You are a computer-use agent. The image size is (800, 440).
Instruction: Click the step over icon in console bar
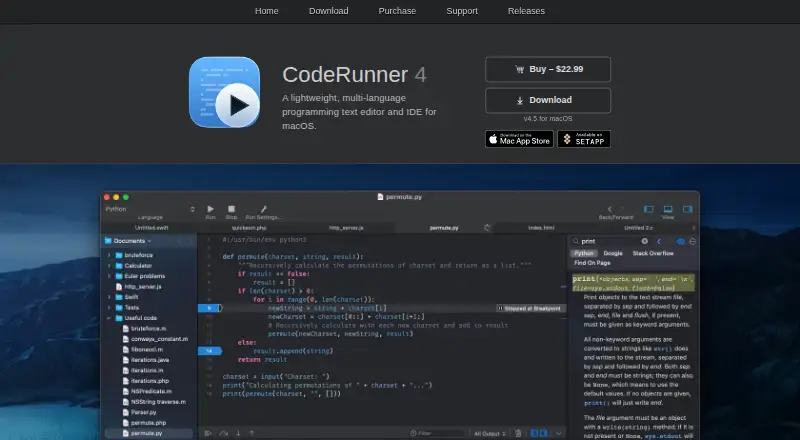coord(223,433)
